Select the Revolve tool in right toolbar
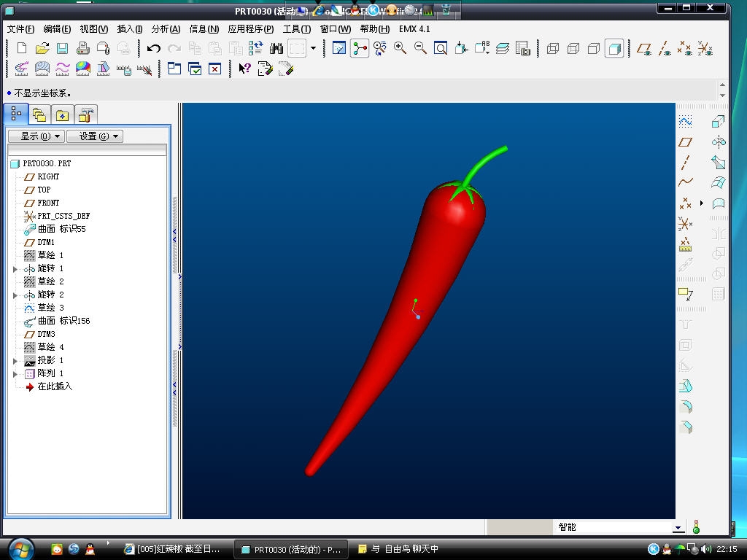Image resolution: width=747 pixels, height=560 pixels. click(719, 142)
